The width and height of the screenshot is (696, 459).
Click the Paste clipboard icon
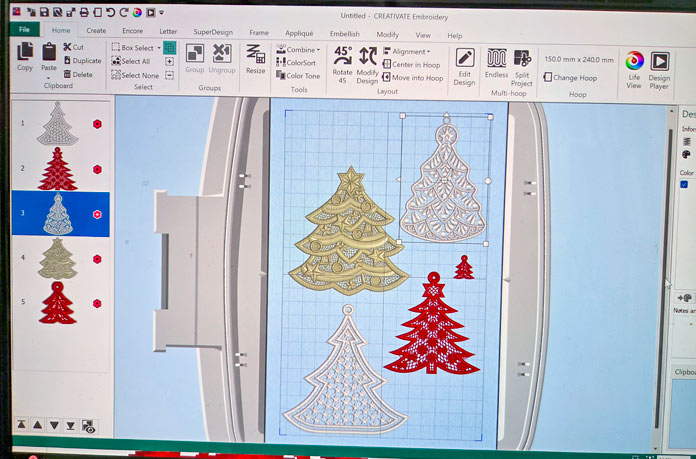tap(49, 56)
